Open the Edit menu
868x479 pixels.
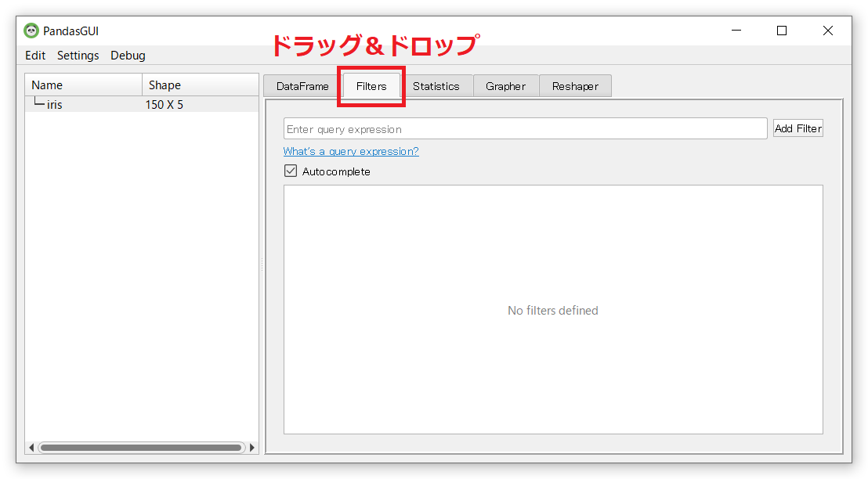(x=35, y=56)
